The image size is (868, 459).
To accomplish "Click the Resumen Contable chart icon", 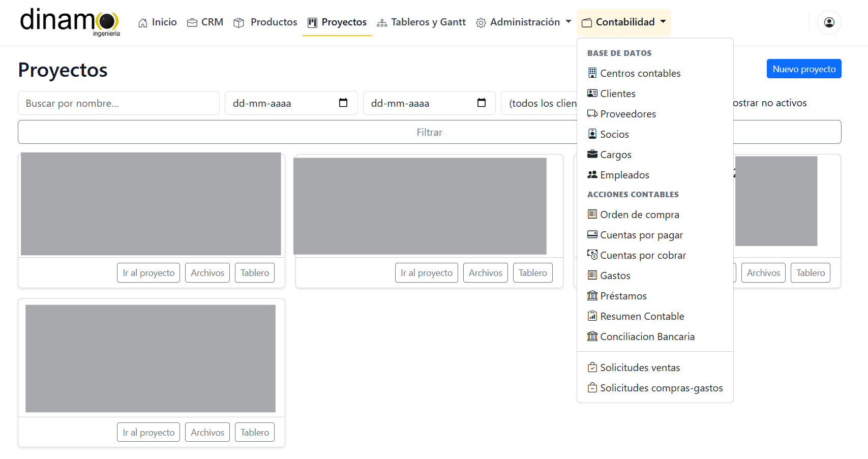I will 592,316.
